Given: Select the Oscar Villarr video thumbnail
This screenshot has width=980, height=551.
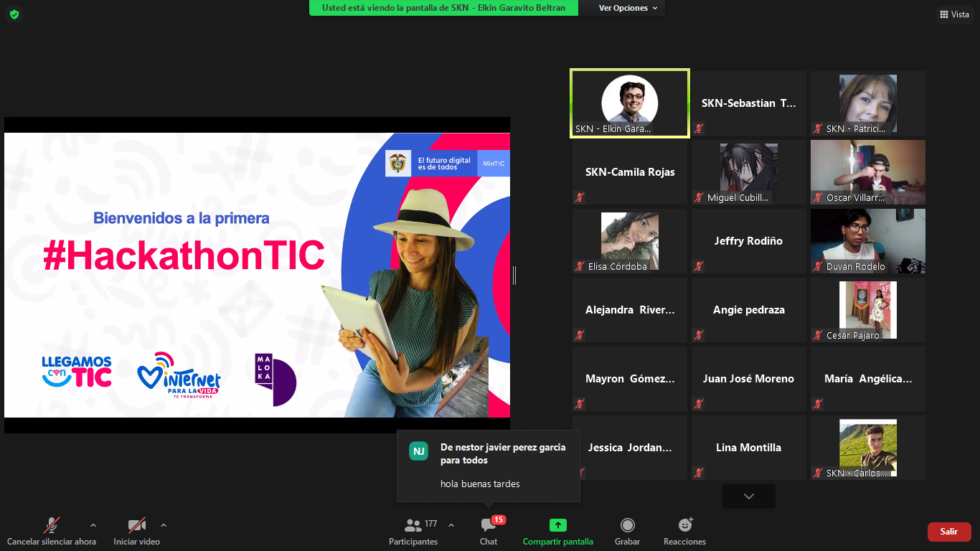Looking at the screenshot, I should click(x=867, y=172).
